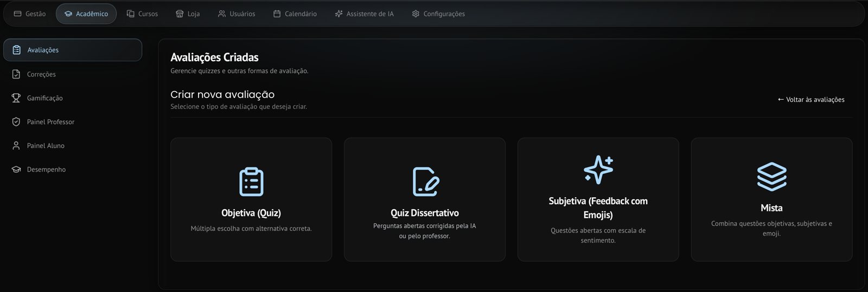Click the Calendário calendar icon
This screenshot has height=292, width=868.
(277, 14)
